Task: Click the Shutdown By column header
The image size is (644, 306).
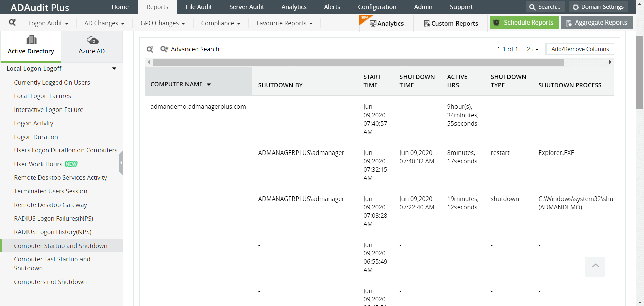Action: pyautogui.click(x=280, y=85)
